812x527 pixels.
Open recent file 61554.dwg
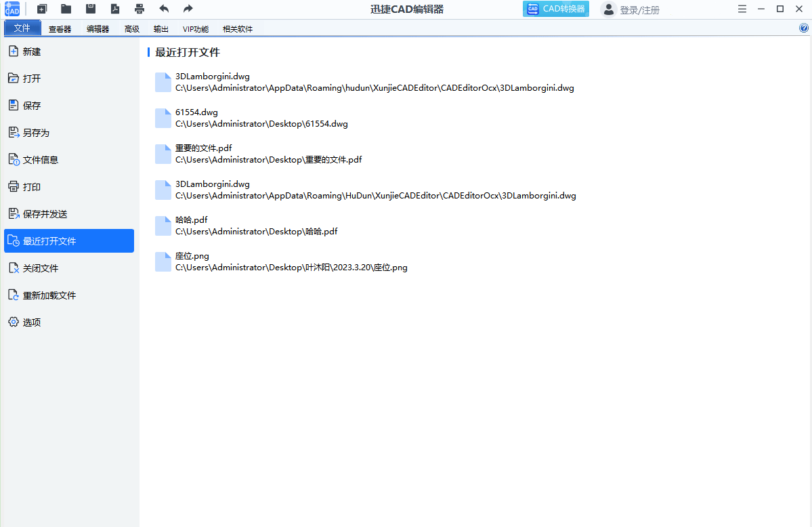click(x=252, y=118)
